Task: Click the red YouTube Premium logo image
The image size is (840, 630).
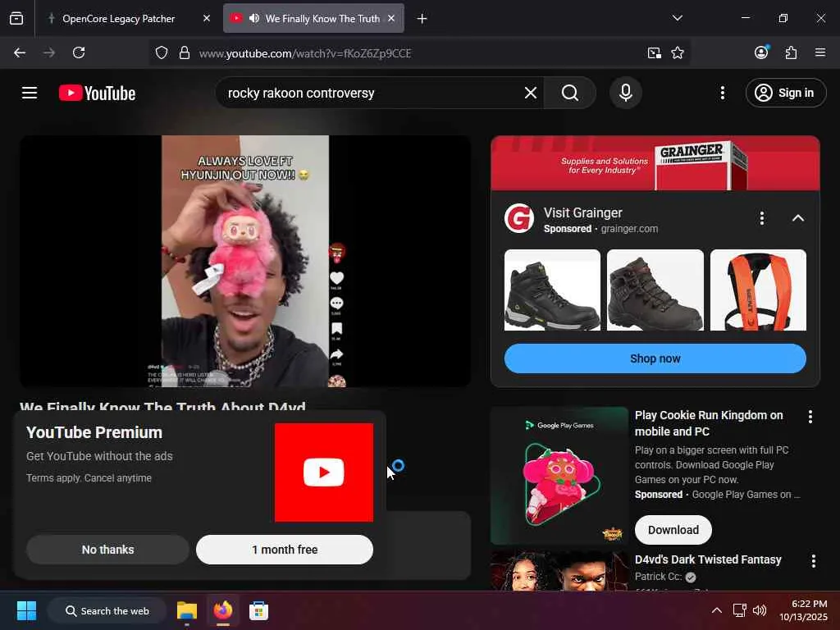Action: [x=323, y=472]
